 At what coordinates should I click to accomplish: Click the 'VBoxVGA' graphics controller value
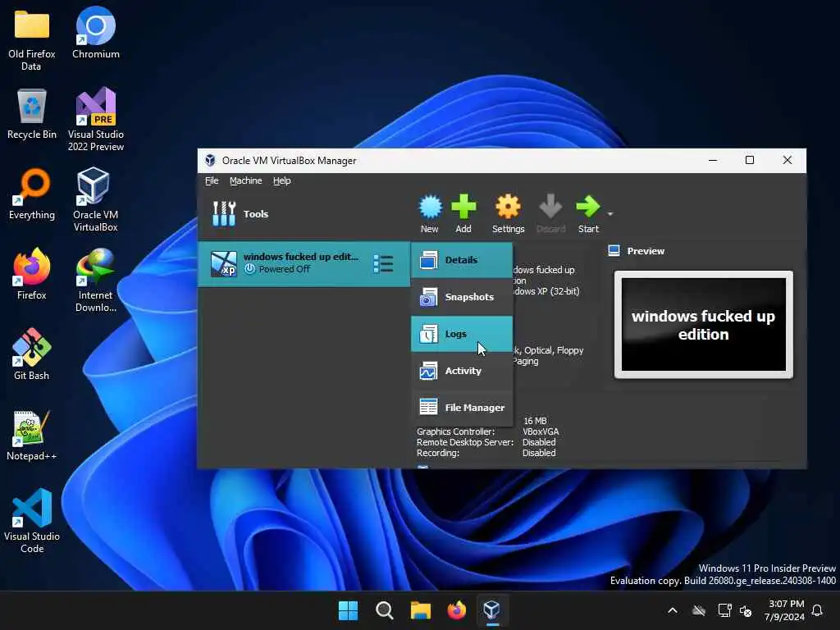tap(541, 431)
